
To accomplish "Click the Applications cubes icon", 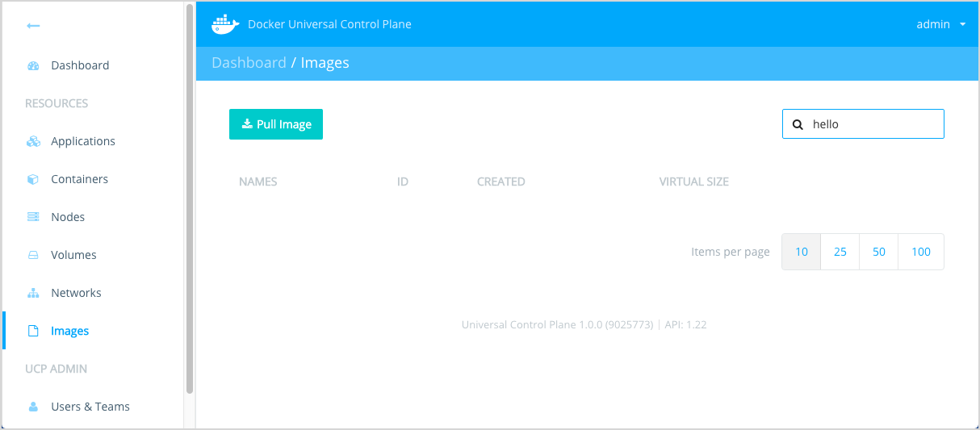I will 33,141.
